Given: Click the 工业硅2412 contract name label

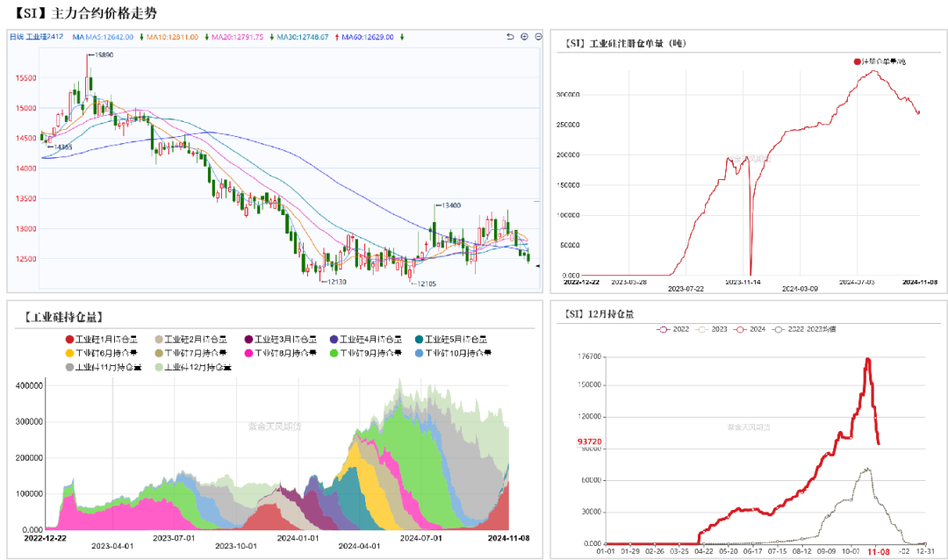Looking at the screenshot, I should click(44, 37).
